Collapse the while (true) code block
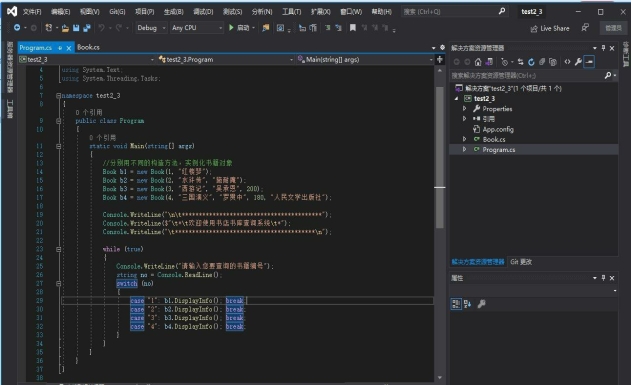631x385 pixels. coord(58,249)
